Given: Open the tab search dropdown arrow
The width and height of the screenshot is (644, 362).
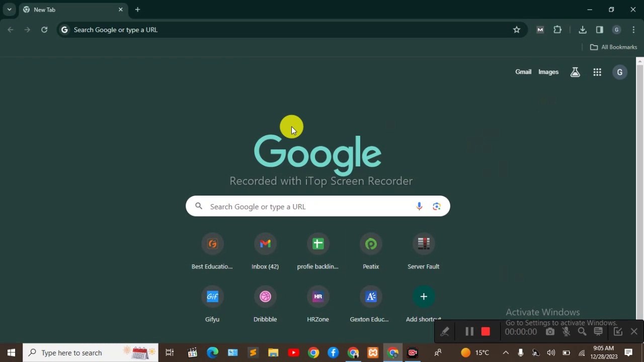Looking at the screenshot, I should pos(9,10).
